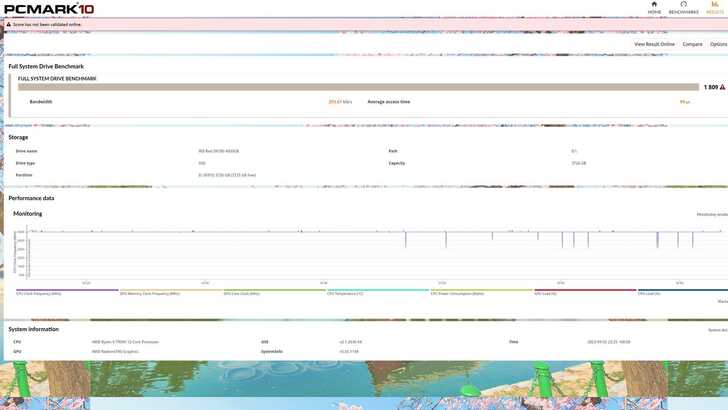Screen dimensions: 728x410
Task: Open the Results chart icon tab
Action: [715, 4]
